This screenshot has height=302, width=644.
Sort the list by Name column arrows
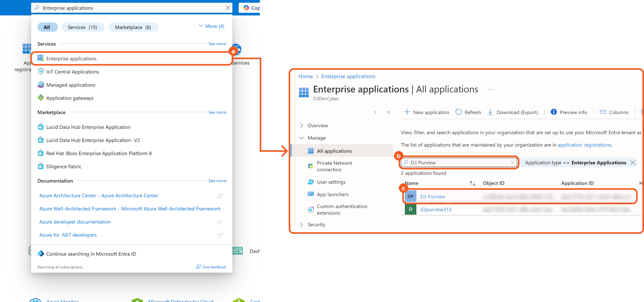point(472,183)
